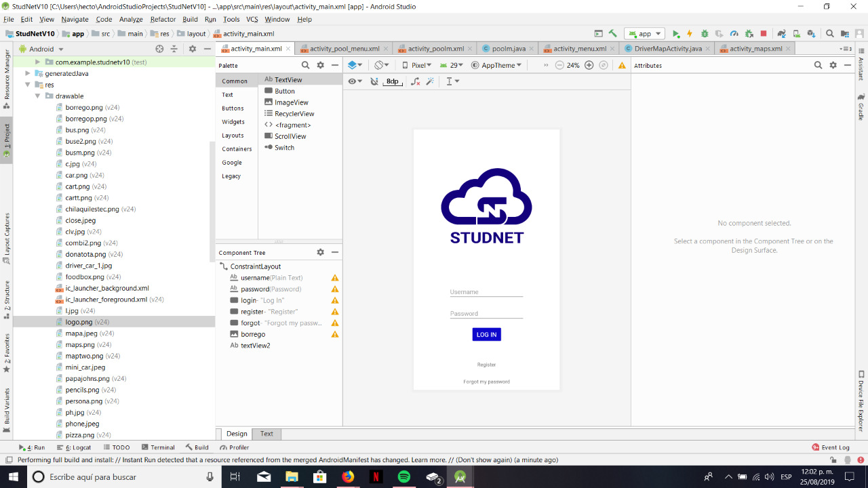
Task: Click LOG IN button in preview
Action: pos(486,334)
